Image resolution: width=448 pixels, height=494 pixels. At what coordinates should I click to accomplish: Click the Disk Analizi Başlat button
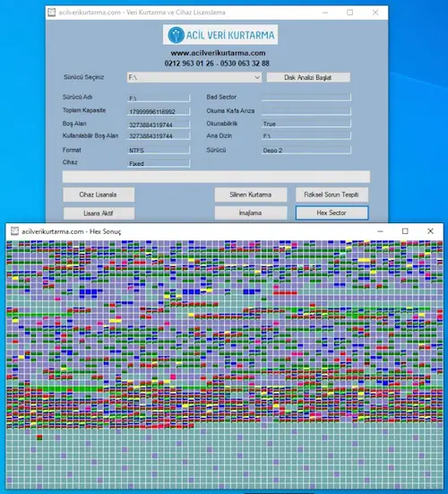tap(308, 77)
